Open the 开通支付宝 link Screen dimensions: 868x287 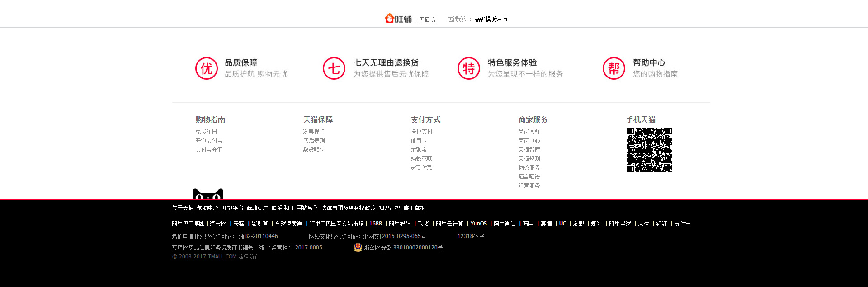pyautogui.click(x=209, y=140)
